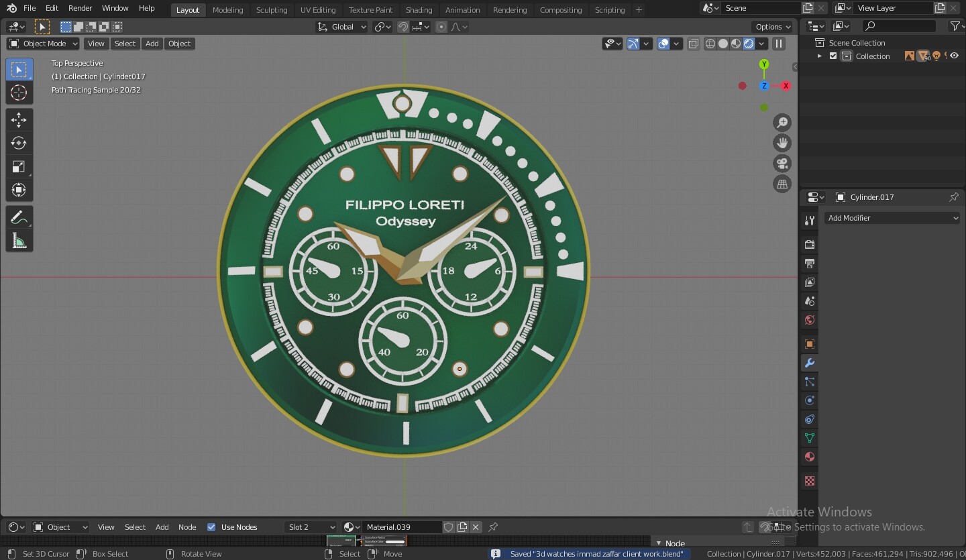Activate the Select Box tool
The image size is (966, 560).
(19, 70)
